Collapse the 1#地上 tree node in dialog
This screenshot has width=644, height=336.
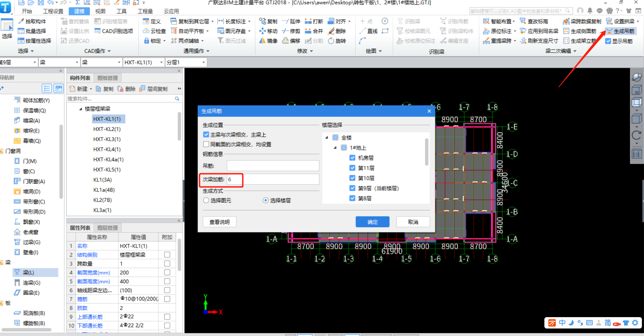click(335, 148)
